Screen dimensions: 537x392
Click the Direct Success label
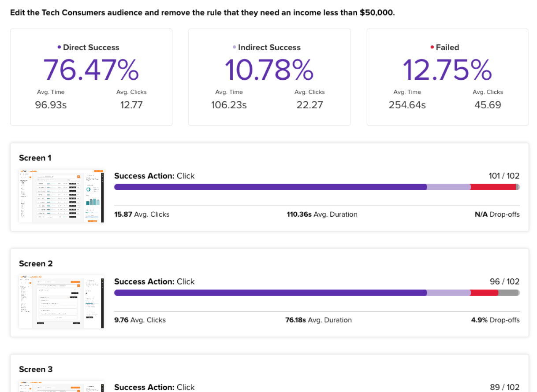[91, 47]
